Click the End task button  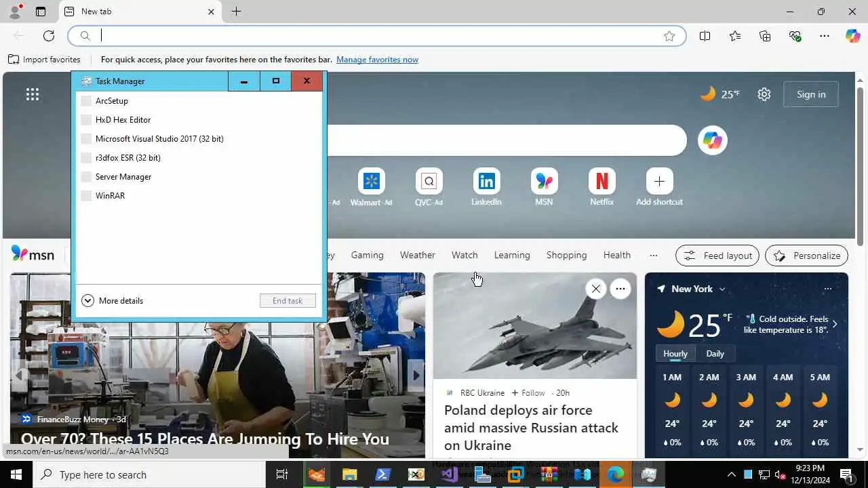point(288,300)
